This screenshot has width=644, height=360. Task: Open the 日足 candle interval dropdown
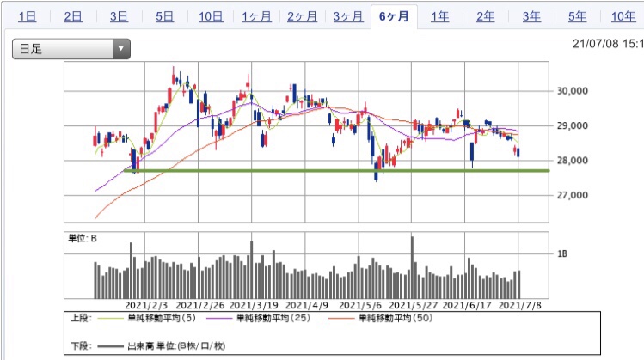(71, 49)
